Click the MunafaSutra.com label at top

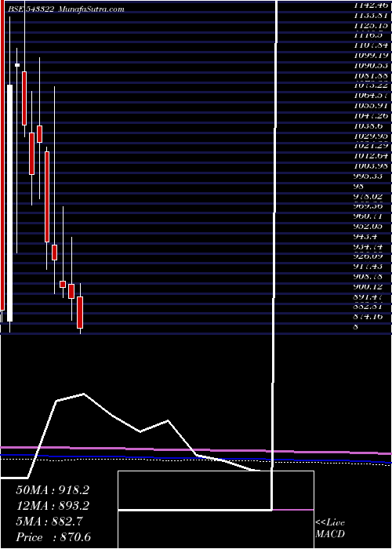(91, 9)
